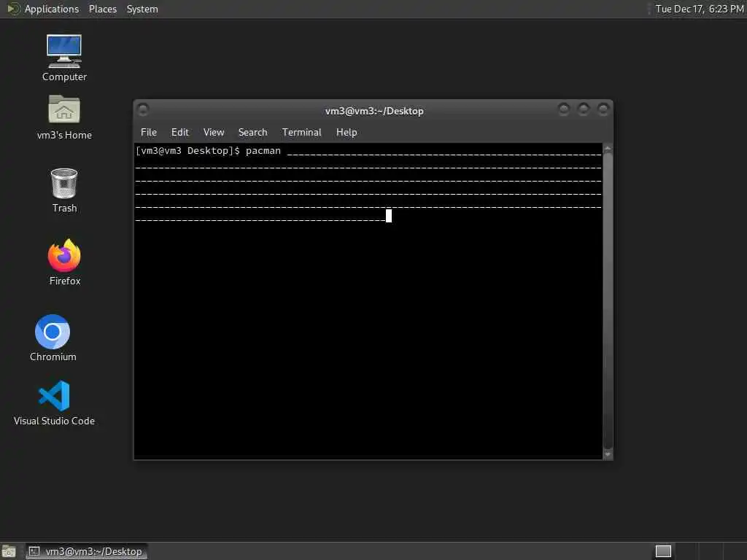747x560 pixels.
Task: Open the View menu in terminal
Action: (x=214, y=133)
